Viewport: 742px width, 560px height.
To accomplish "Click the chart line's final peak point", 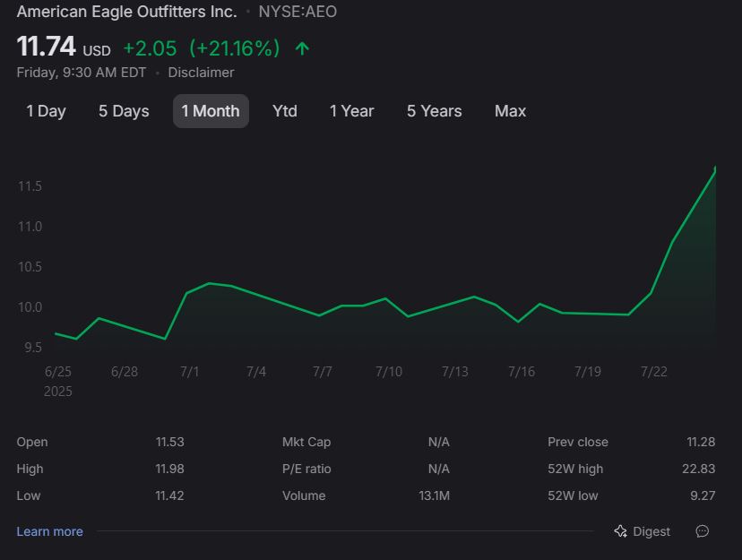I will tap(714, 168).
